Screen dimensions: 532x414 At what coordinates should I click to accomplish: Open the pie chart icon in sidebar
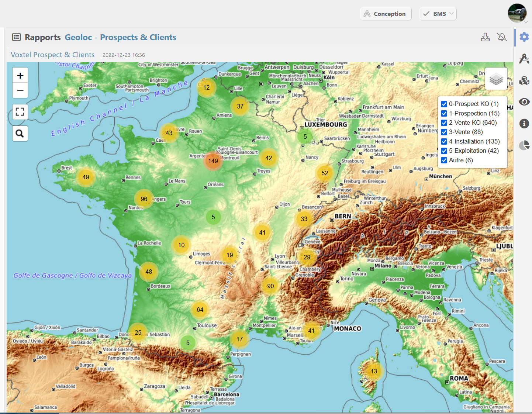pos(524,145)
